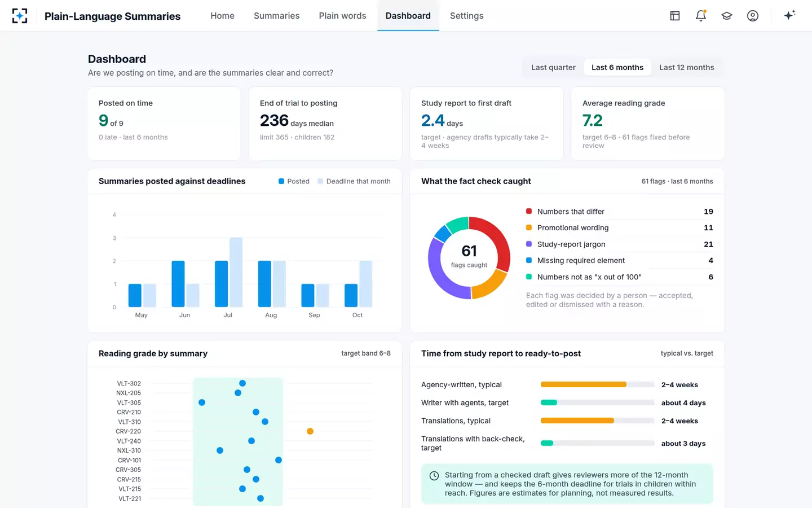This screenshot has width=812, height=508.
Task: Click the "236 days median" value
Action: tap(297, 121)
